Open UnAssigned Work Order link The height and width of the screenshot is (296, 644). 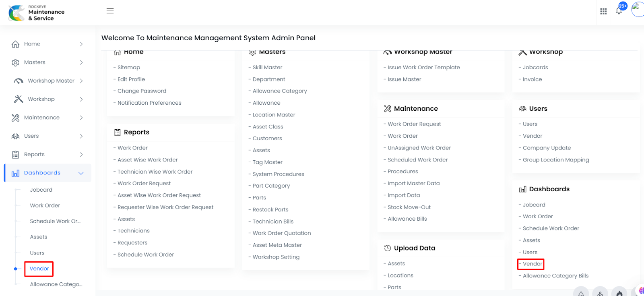coord(419,148)
